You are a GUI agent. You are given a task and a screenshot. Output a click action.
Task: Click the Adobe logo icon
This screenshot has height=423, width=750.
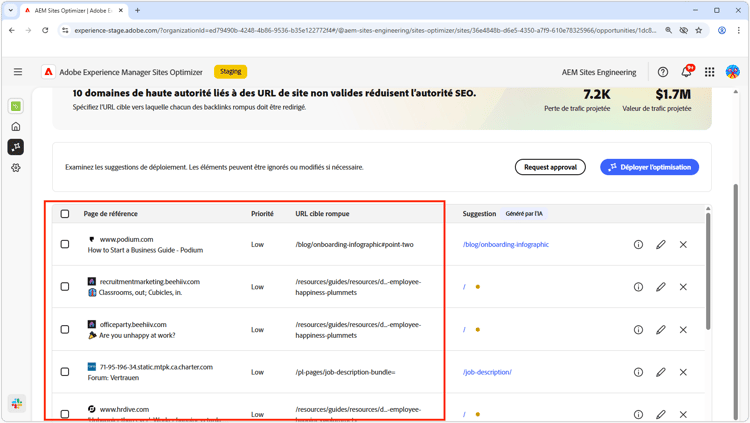click(48, 72)
